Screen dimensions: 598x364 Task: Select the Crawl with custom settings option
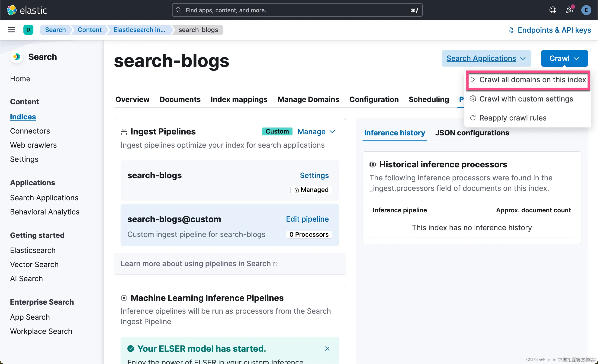coord(526,99)
